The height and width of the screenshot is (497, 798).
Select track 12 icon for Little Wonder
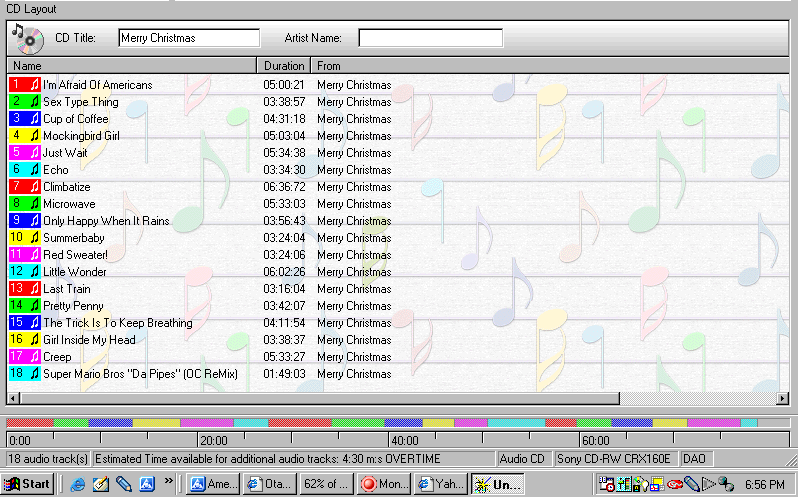click(x=25, y=272)
